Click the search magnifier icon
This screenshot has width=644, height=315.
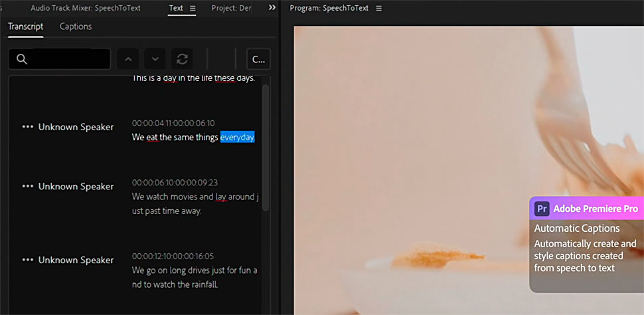pyautogui.click(x=22, y=59)
